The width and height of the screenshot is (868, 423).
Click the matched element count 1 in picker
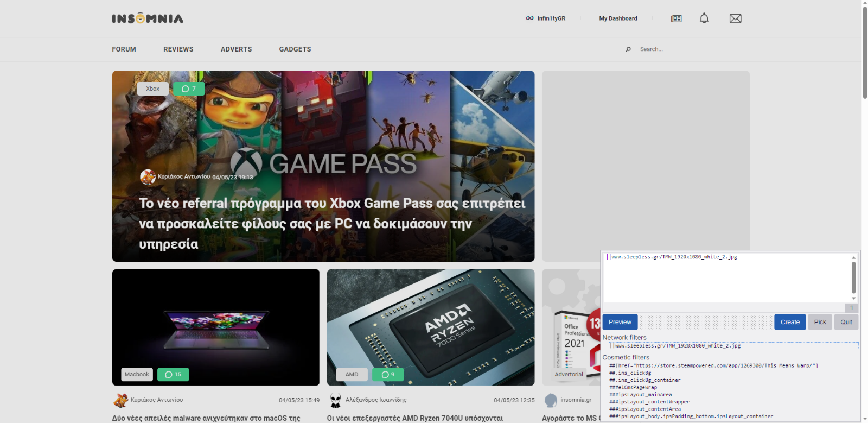coord(852,308)
